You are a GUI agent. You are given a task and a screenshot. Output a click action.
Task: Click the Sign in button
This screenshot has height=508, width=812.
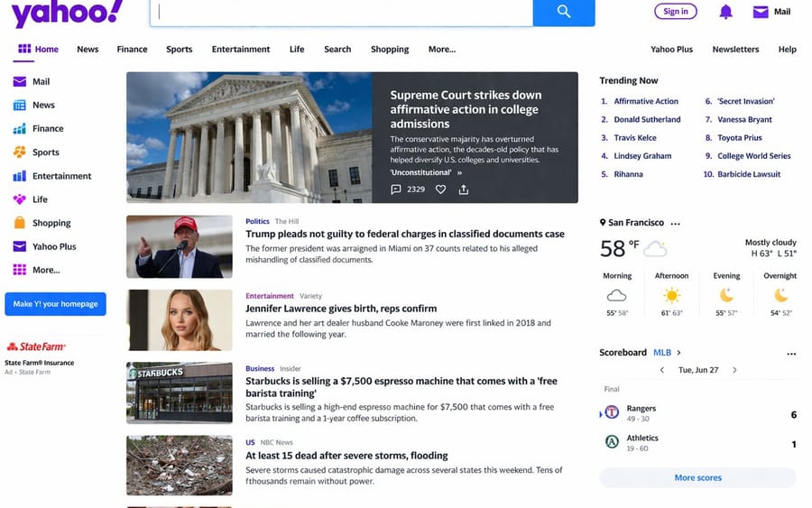[675, 12]
